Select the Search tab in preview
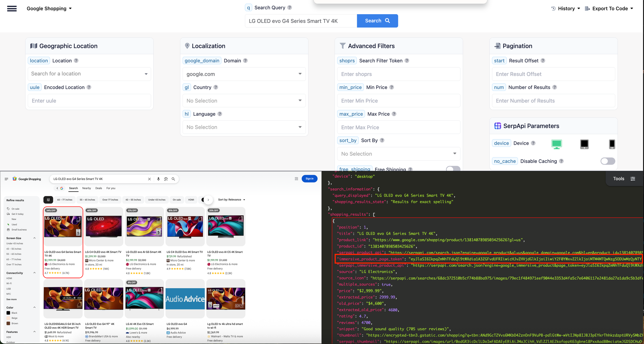The height and width of the screenshot is (344, 644). [x=73, y=188]
